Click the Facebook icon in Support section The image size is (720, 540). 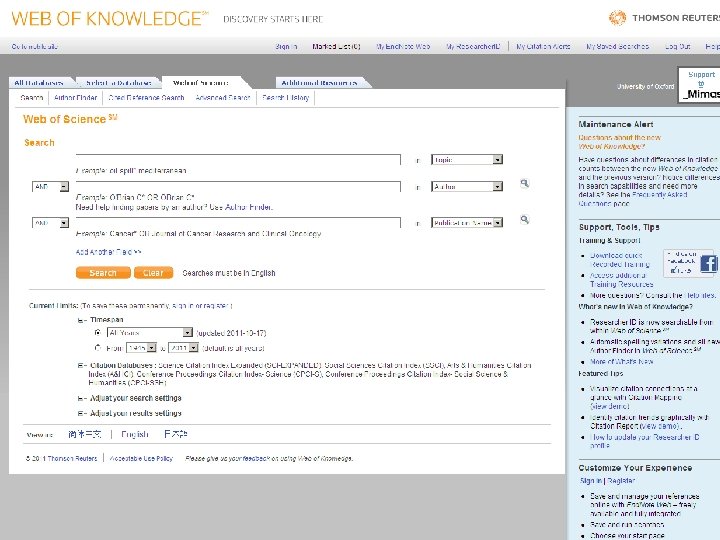(709, 264)
